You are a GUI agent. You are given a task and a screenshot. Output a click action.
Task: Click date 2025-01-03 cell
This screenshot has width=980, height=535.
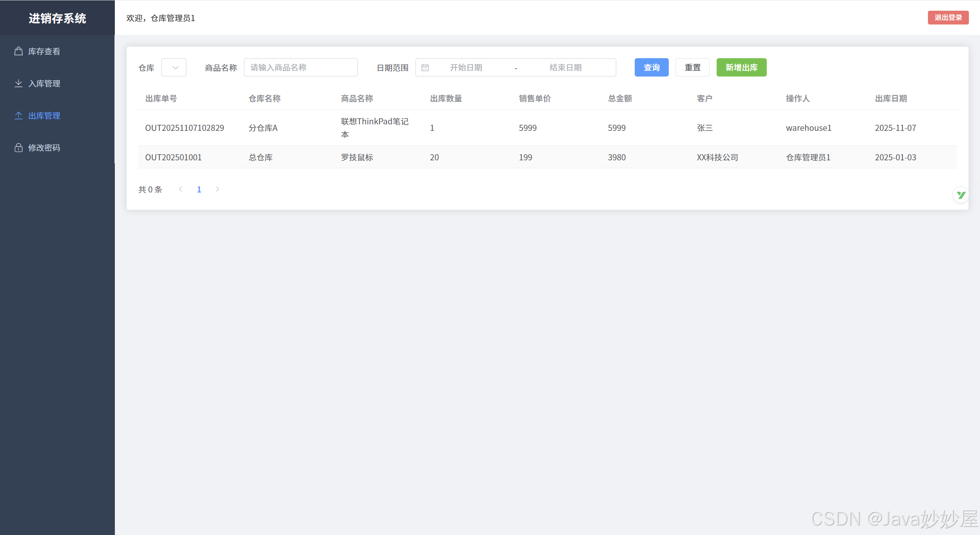[895, 157]
